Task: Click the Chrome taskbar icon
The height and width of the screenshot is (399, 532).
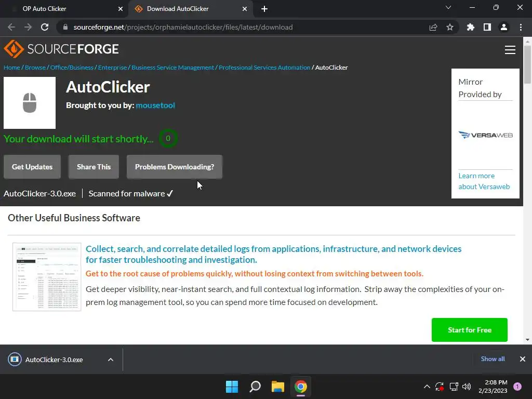Action: (301, 387)
